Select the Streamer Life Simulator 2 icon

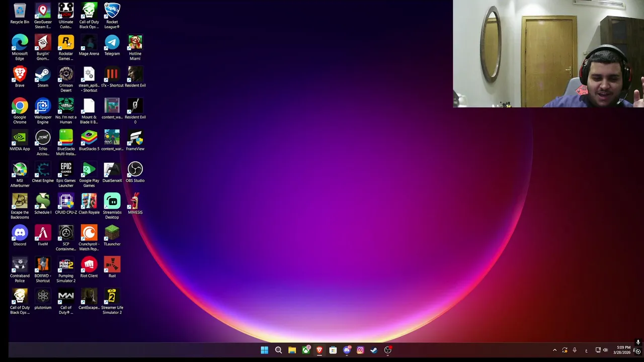[x=112, y=301]
